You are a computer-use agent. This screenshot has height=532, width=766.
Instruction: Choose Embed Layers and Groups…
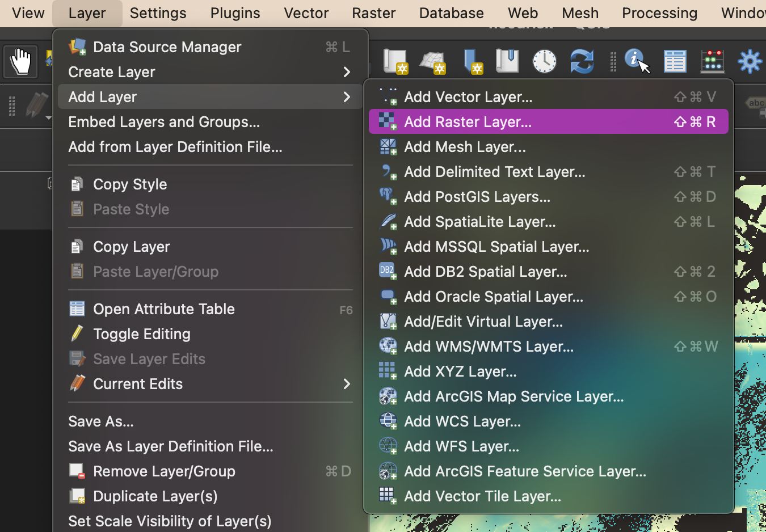point(210,122)
